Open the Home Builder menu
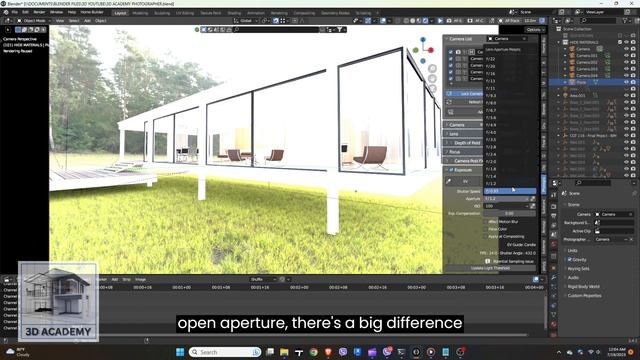 (92, 12)
